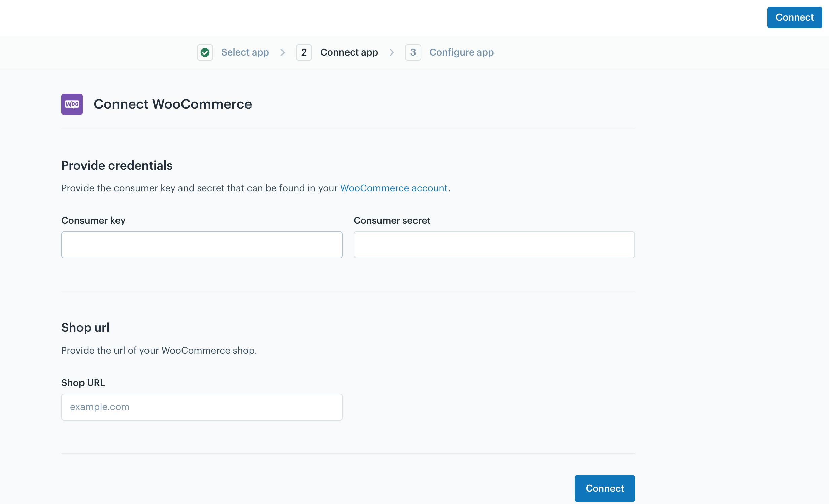Click the Connect button below the form
829x504 pixels.
click(605, 489)
